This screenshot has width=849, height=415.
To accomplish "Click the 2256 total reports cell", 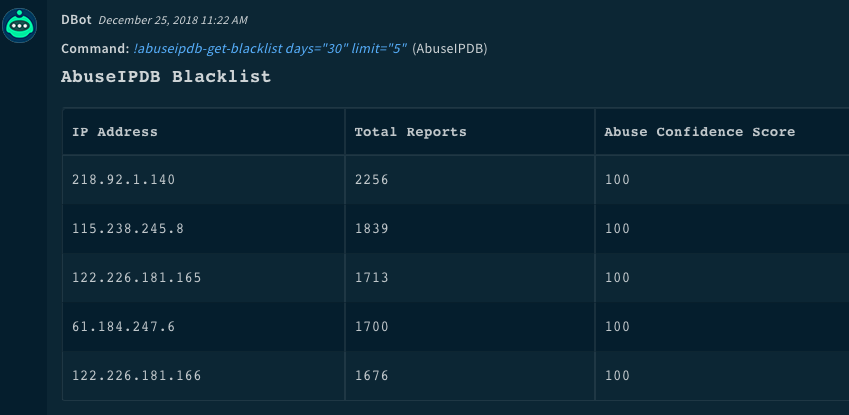I will point(372,180).
